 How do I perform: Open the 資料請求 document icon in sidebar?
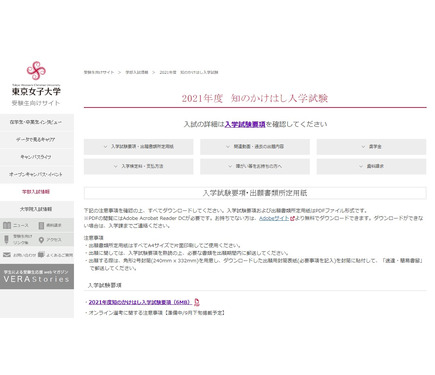[41, 225]
